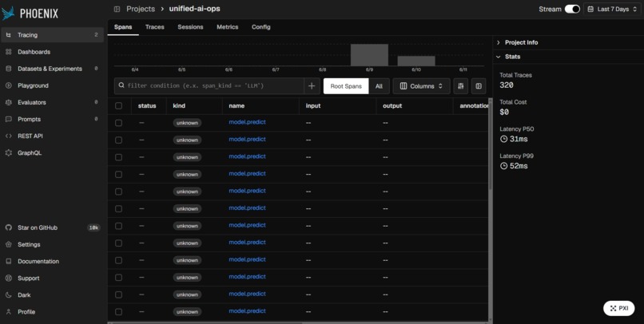Click the Evaluators scale icon
This screenshot has height=324, width=644.
coord(9,102)
